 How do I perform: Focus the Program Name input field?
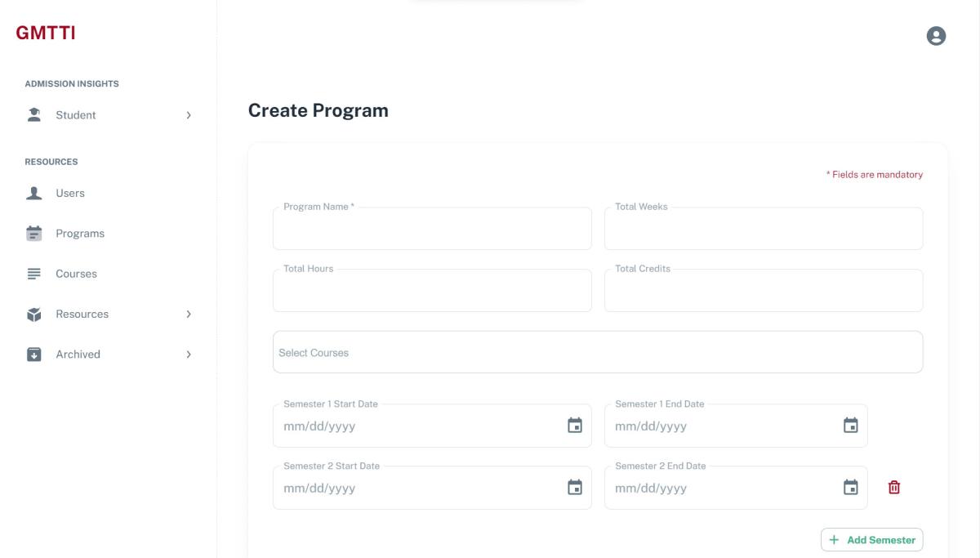(432, 230)
